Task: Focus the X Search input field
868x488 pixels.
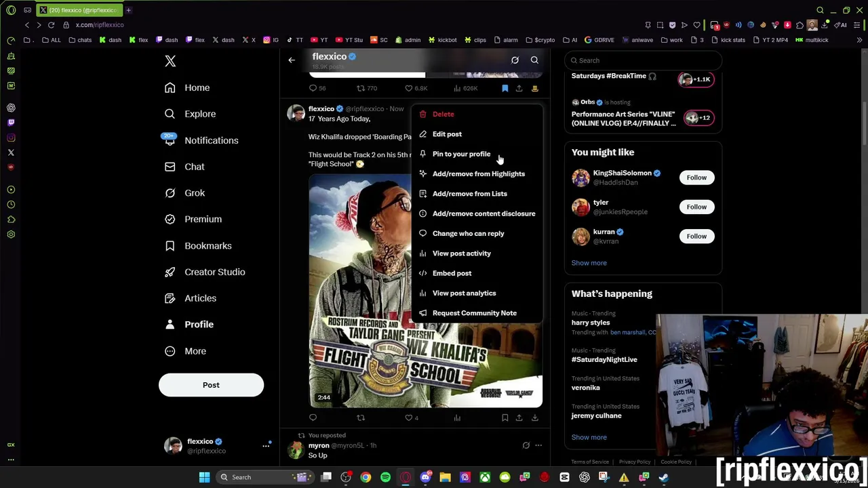Action: pos(643,60)
